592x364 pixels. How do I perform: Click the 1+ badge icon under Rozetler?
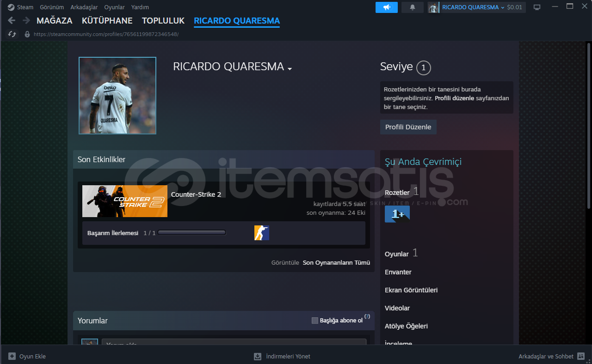click(397, 214)
